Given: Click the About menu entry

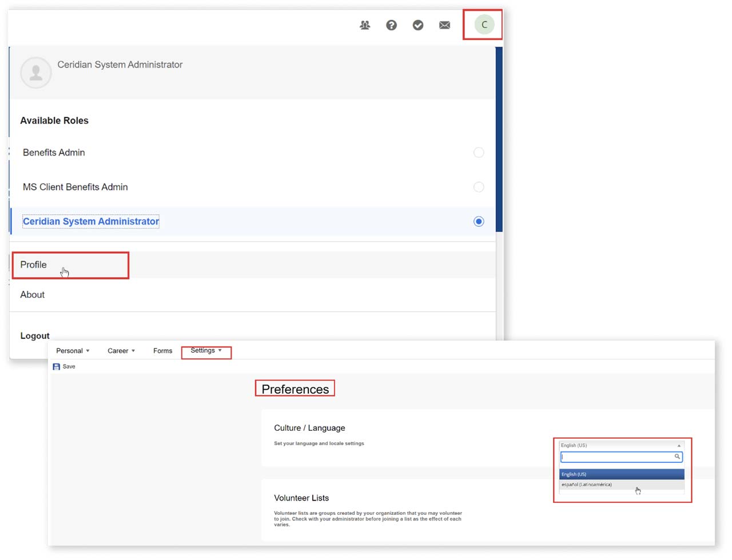Looking at the screenshot, I should coord(33,295).
